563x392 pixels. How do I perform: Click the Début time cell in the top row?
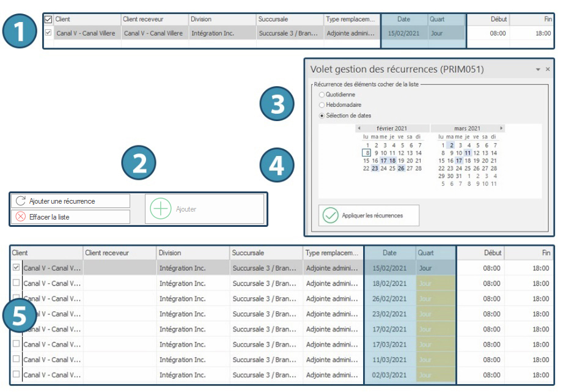point(488,33)
